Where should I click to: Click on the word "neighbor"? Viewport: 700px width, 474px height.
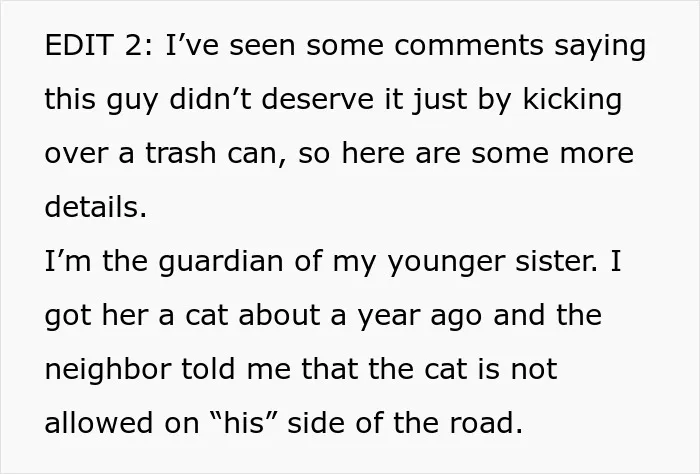pyautogui.click(x=108, y=369)
